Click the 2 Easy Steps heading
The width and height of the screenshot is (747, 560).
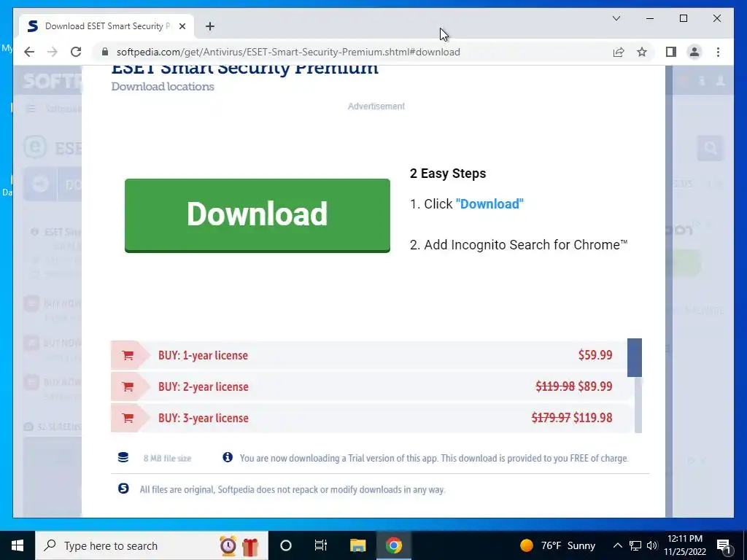(x=448, y=174)
